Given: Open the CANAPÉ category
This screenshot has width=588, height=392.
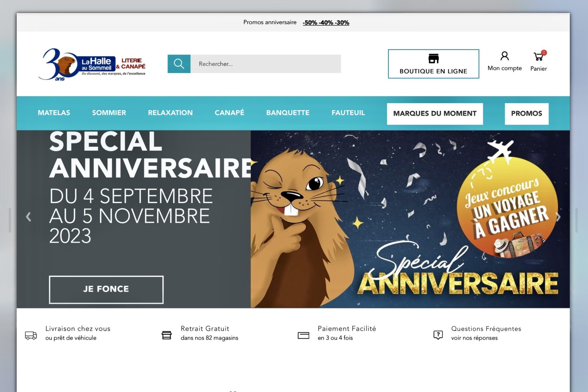Looking at the screenshot, I should pos(229,113).
